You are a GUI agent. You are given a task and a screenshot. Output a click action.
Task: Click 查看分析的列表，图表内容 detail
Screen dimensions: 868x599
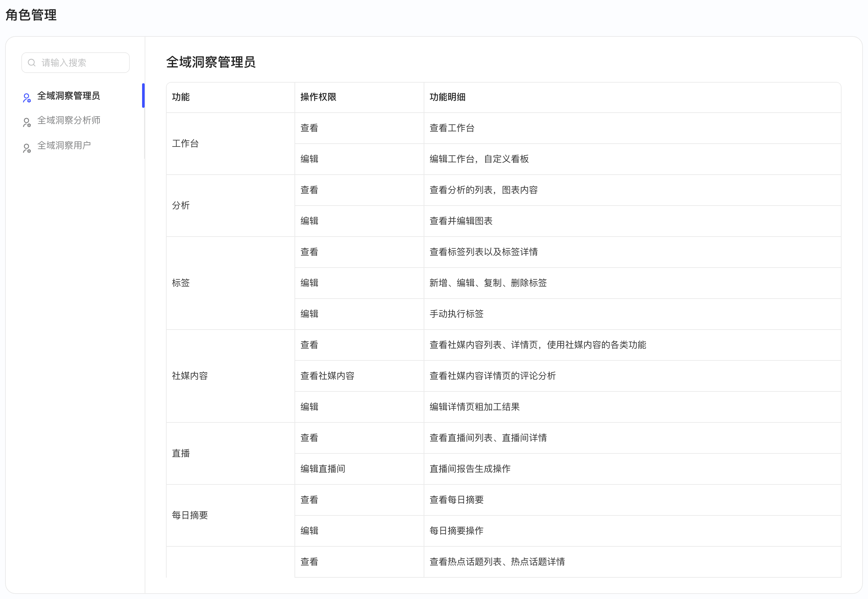(483, 190)
